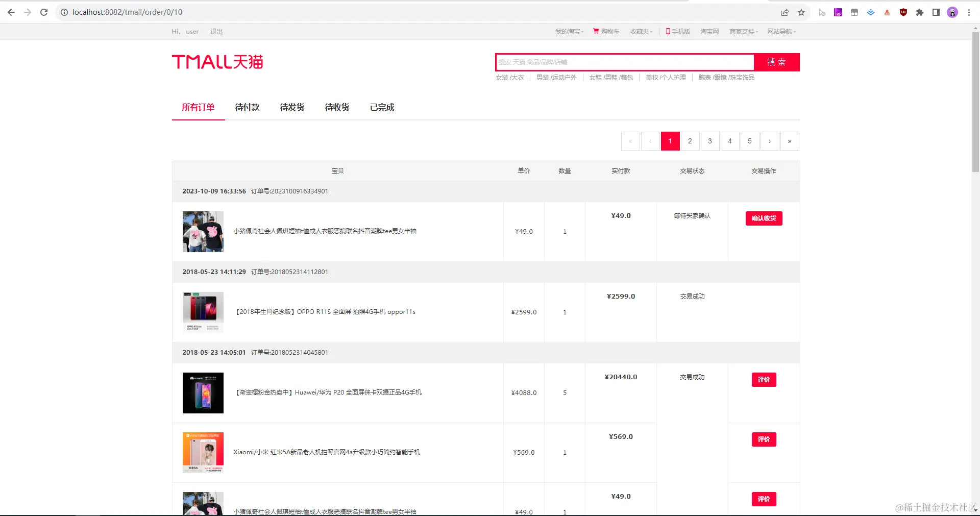Screen dimensions: 980x516
Task: Open first order's 小猪佩奇 product title
Action: [325, 231]
